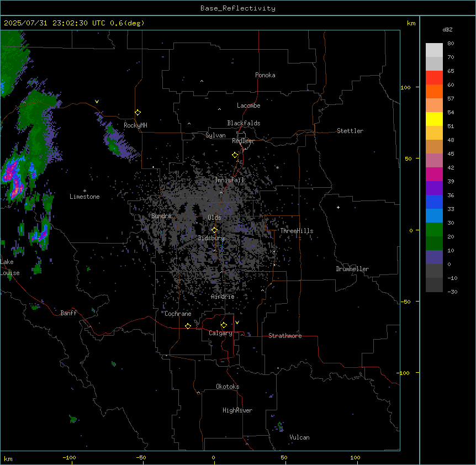This screenshot has height=465, width=476.
Task: Select the light blue 30-33 dBZ legend swatch
Action: tap(434, 216)
